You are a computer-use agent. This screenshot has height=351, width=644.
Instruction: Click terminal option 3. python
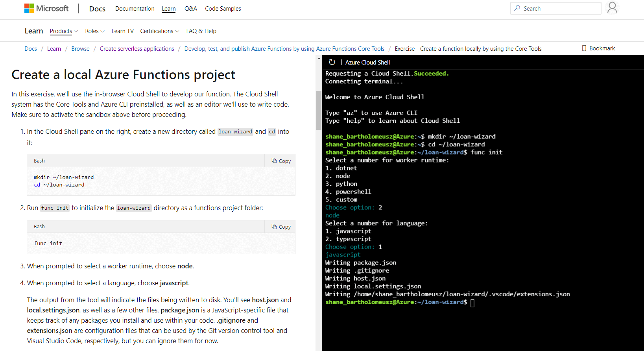(341, 184)
